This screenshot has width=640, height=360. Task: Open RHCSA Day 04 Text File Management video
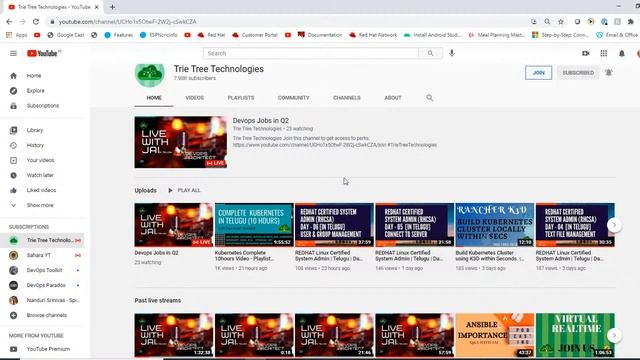575,224
